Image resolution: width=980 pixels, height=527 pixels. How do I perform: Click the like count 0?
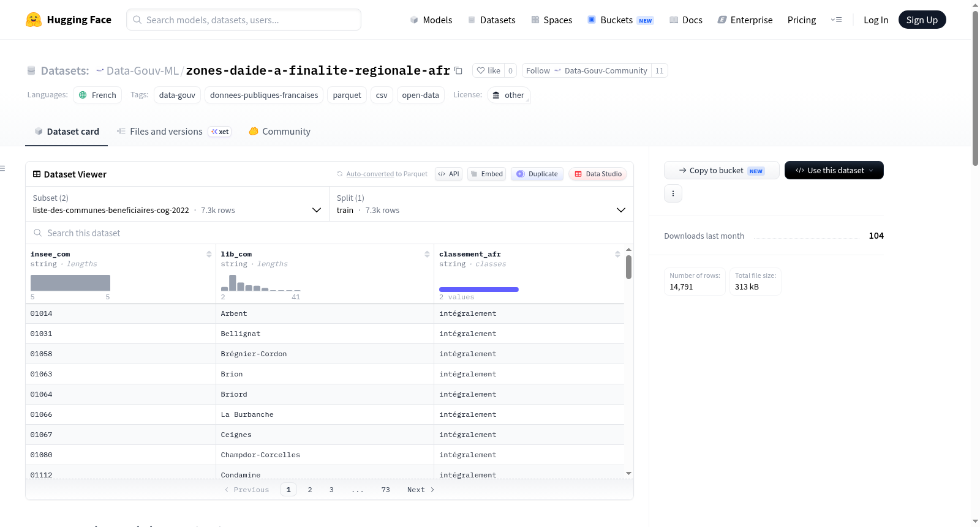tap(511, 70)
